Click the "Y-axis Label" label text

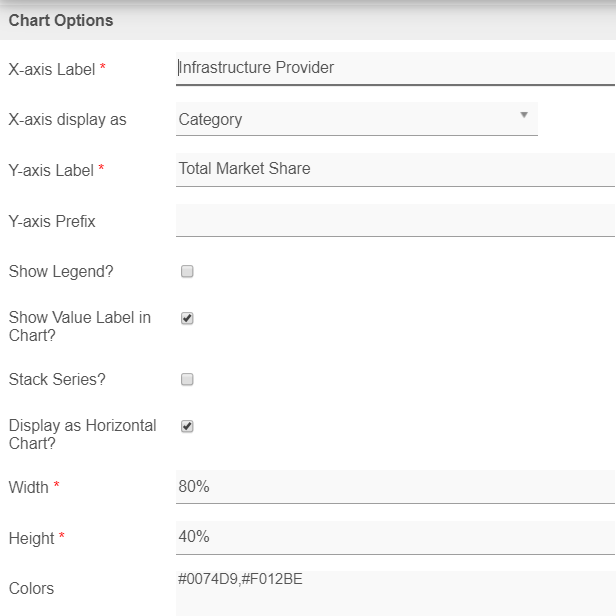[x=51, y=171]
